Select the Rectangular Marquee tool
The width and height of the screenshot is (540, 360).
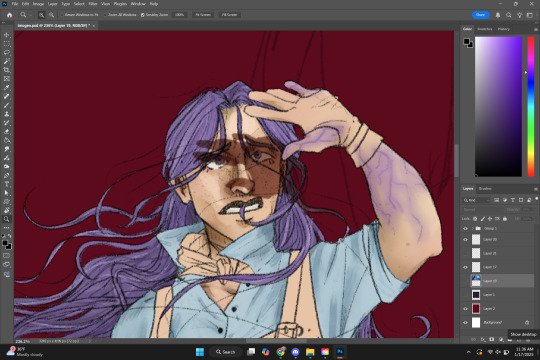[7, 44]
